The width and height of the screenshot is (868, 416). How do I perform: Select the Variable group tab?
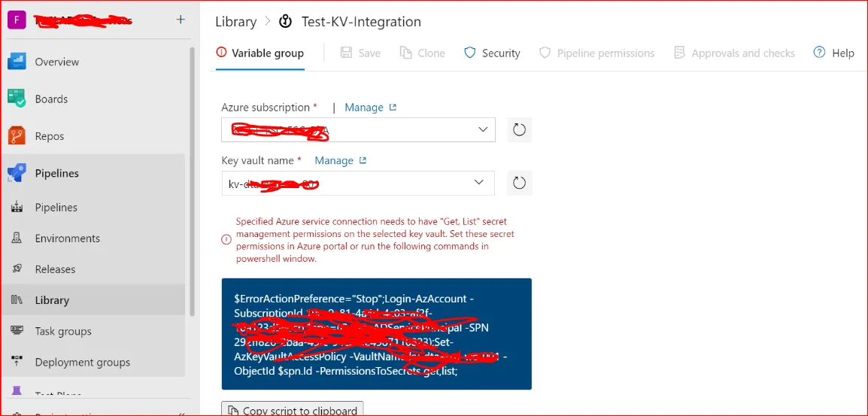click(x=260, y=53)
